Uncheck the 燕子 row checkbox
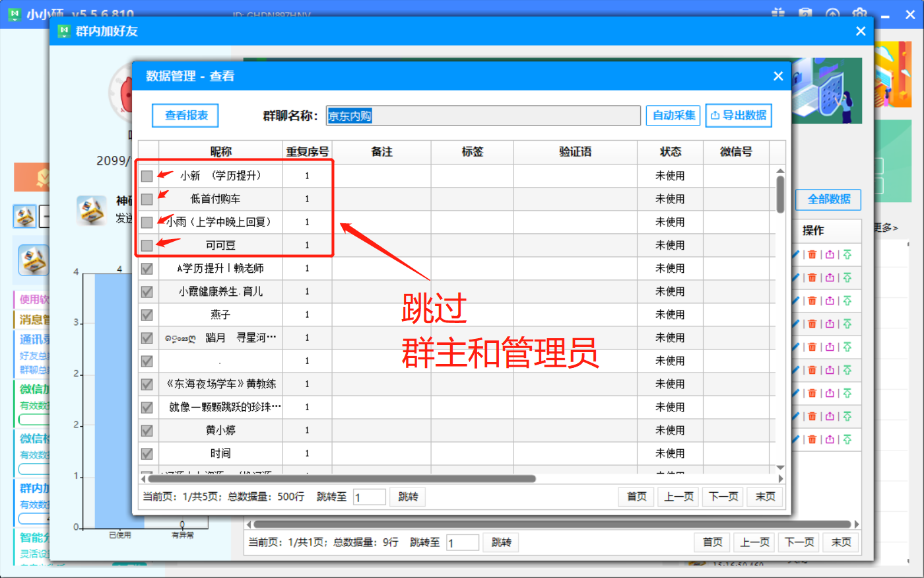This screenshot has height=578, width=924. [147, 314]
